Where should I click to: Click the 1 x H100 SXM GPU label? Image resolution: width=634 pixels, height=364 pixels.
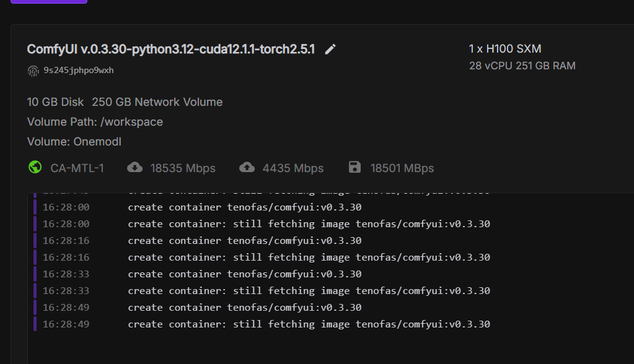click(x=505, y=49)
